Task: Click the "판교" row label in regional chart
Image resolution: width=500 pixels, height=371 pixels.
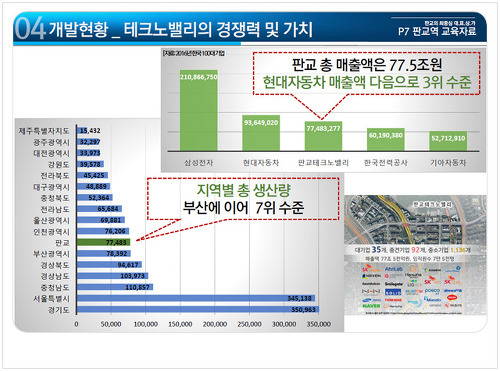Action: [62, 243]
